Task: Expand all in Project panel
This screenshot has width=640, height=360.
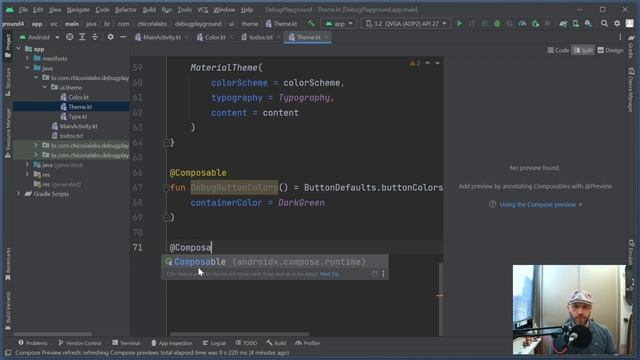Action: [x=82, y=37]
